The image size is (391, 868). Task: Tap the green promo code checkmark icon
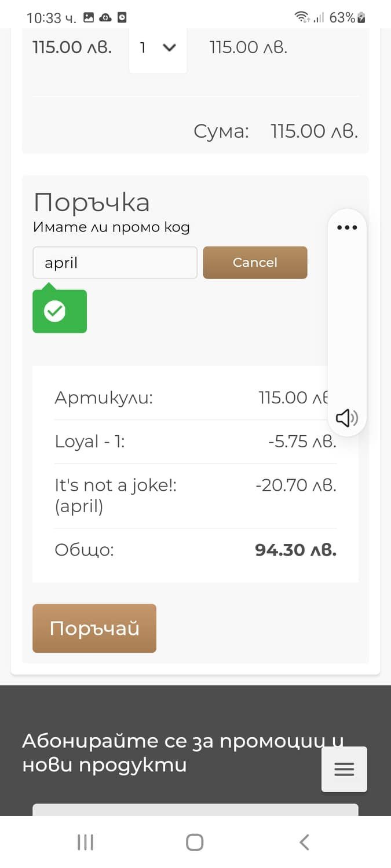55,312
